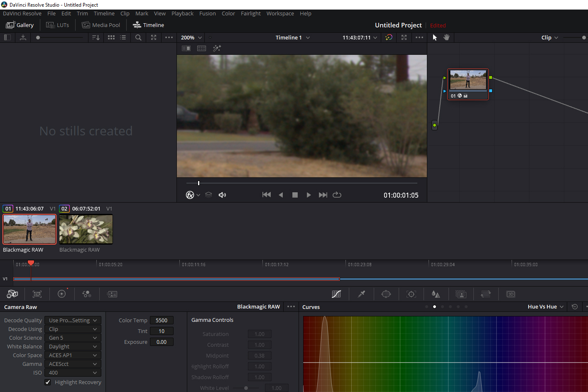Open the Camera Raw palette icon

click(x=12, y=294)
